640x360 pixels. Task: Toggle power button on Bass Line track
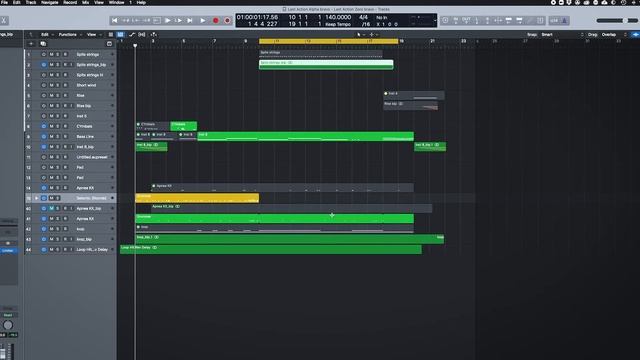[44, 137]
